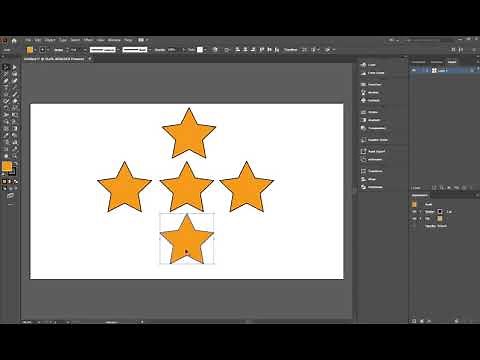Open the Color panel from the dock

[369, 65]
